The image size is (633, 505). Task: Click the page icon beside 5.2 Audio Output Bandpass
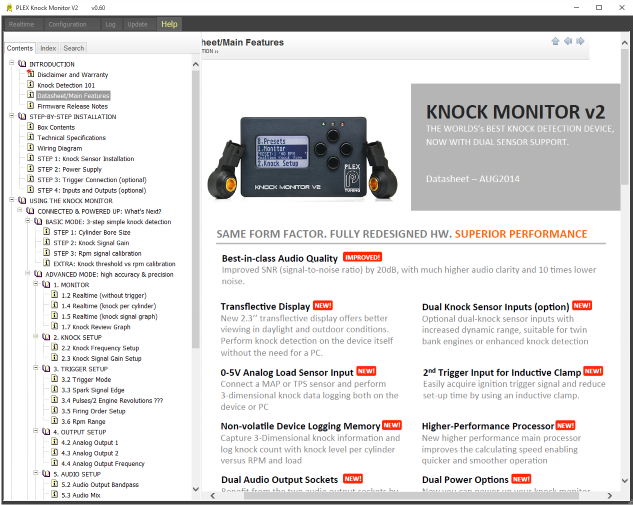(x=54, y=484)
